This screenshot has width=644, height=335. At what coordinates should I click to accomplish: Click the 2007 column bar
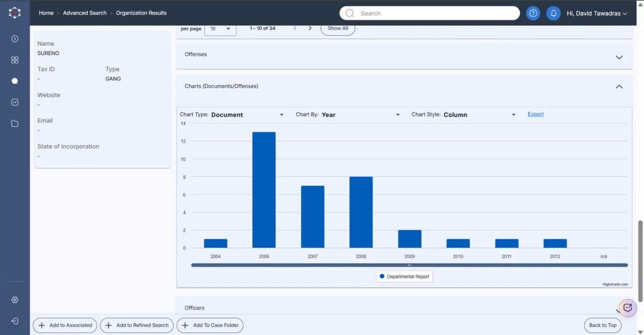[x=312, y=217]
